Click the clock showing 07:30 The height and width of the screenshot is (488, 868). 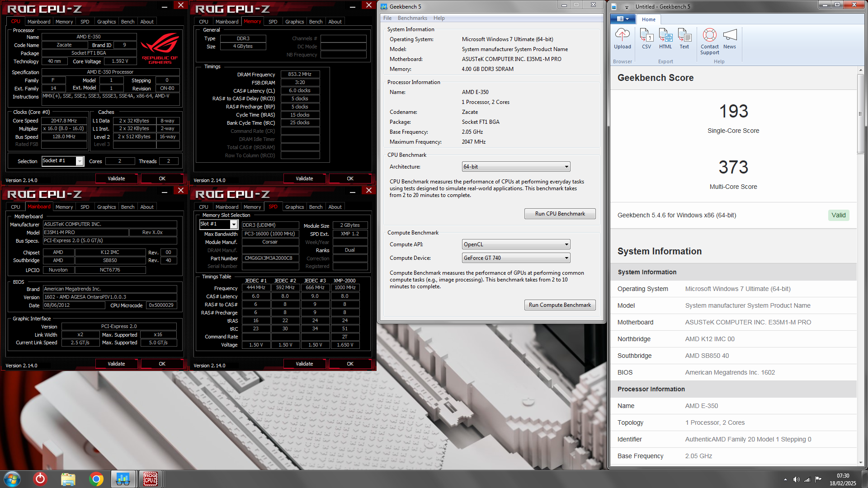pyautogui.click(x=843, y=476)
